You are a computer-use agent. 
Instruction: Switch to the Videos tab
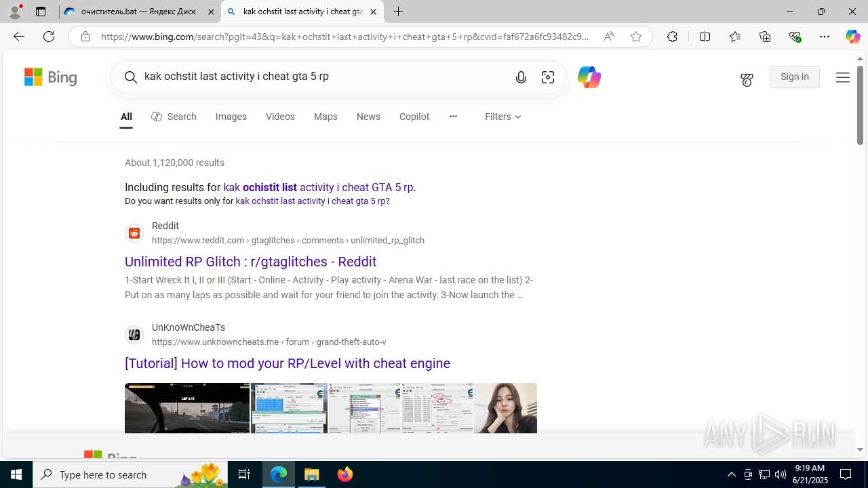tap(280, 117)
